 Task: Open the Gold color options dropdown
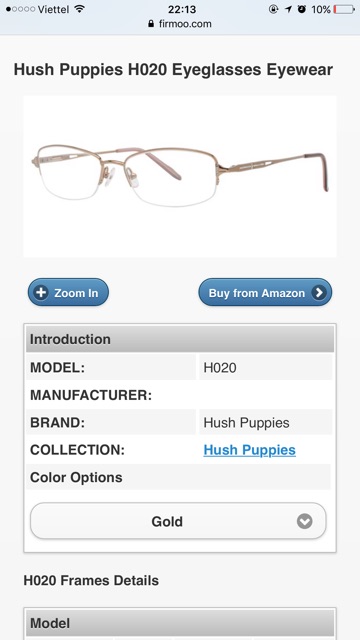coord(178,521)
